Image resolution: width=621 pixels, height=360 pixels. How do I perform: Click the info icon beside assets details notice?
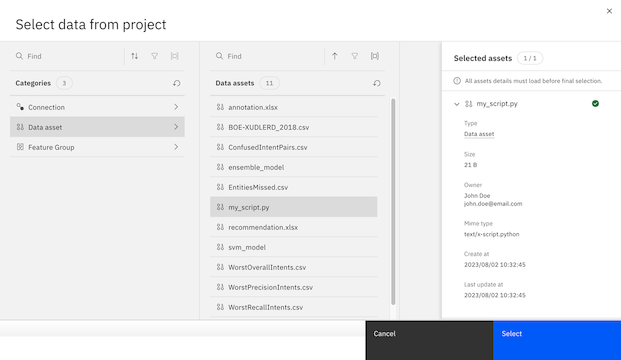[457, 81]
